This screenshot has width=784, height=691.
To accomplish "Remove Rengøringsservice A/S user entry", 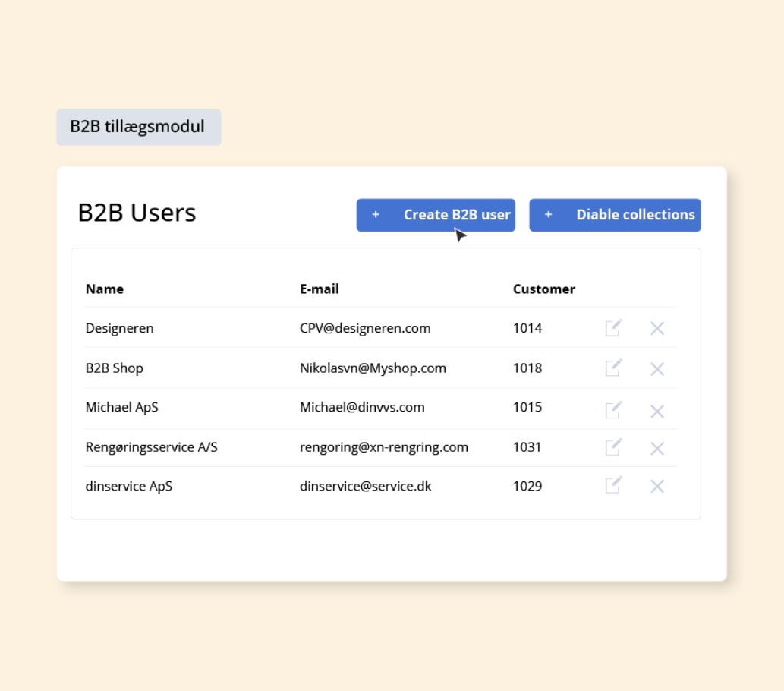I will tap(657, 449).
